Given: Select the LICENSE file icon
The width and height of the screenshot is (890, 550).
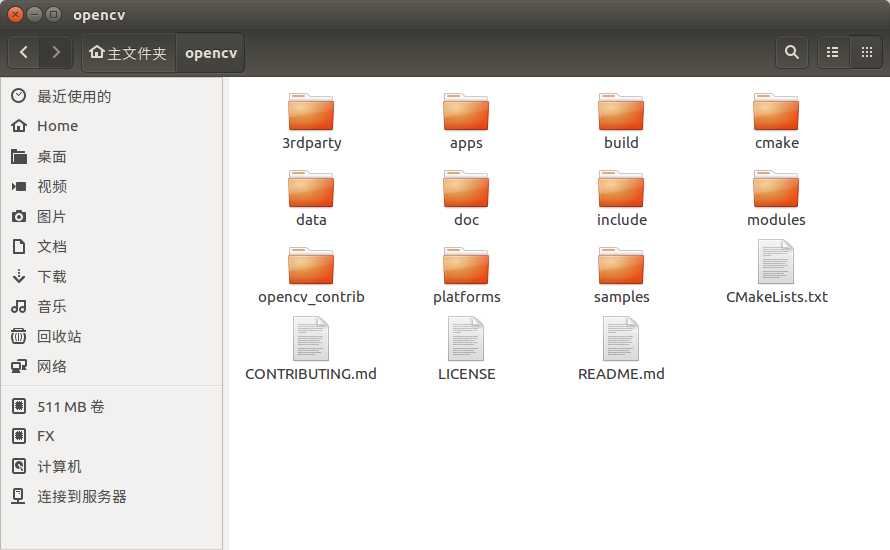Looking at the screenshot, I should click(x=466, y=339).
